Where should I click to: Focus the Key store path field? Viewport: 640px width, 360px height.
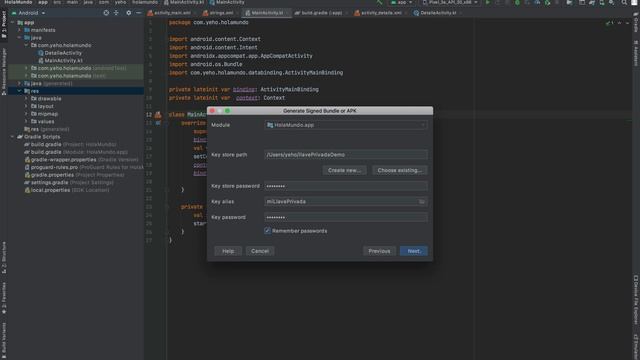[346, 155]
